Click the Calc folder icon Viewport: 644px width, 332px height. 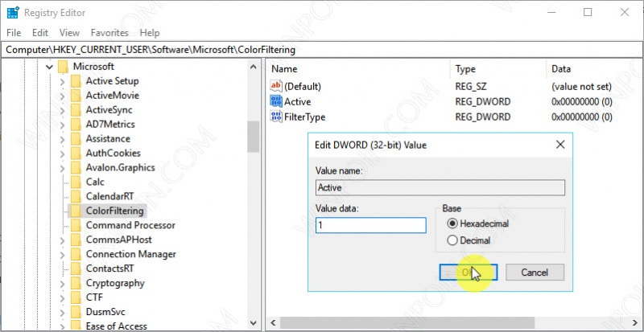click(76, 182)
